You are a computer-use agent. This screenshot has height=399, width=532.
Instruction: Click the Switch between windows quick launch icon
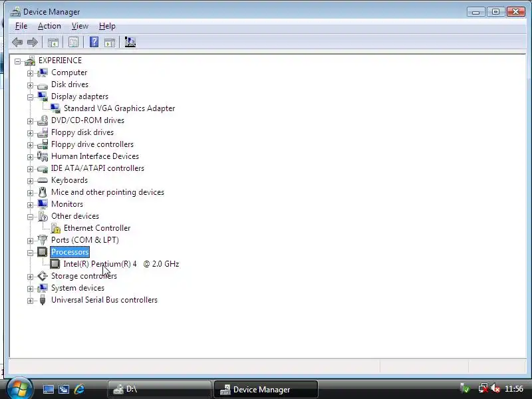[64, 389]
